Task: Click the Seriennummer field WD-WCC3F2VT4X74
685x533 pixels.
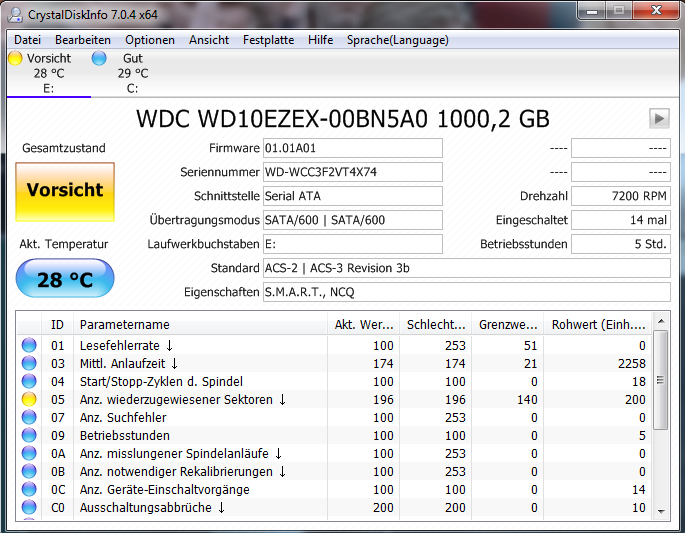Action: click(353, 172)
